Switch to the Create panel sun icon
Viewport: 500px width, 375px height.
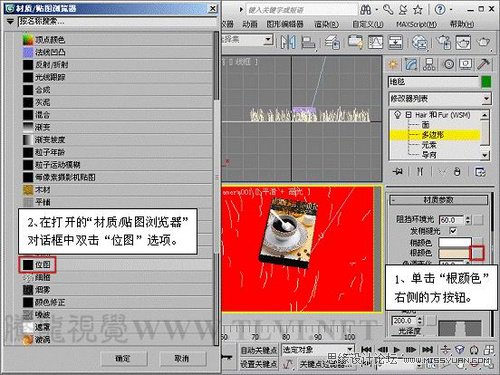393,64
